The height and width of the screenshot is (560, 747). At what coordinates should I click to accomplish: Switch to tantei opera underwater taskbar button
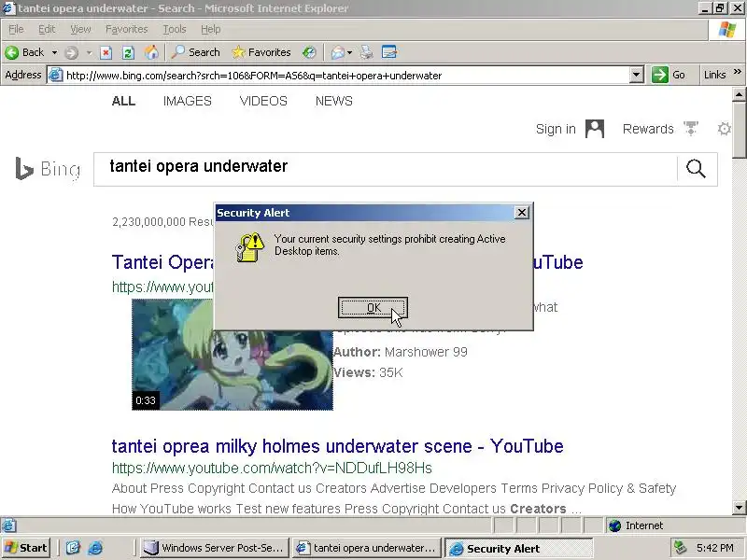click(x=366, y=548)
